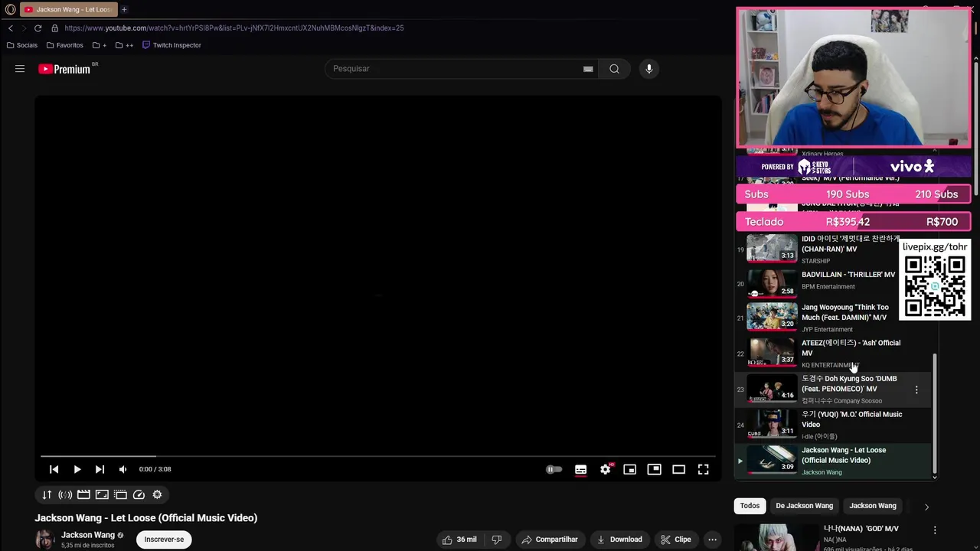Show more filter chips with right chevron
Viewport: 980px width, 551px height.
(926, 507)
